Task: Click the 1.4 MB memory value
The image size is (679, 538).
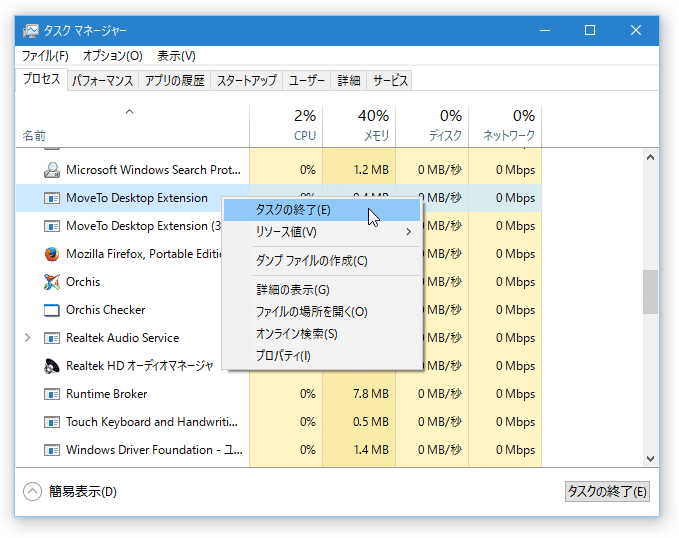Action: (x=370, y=450)
